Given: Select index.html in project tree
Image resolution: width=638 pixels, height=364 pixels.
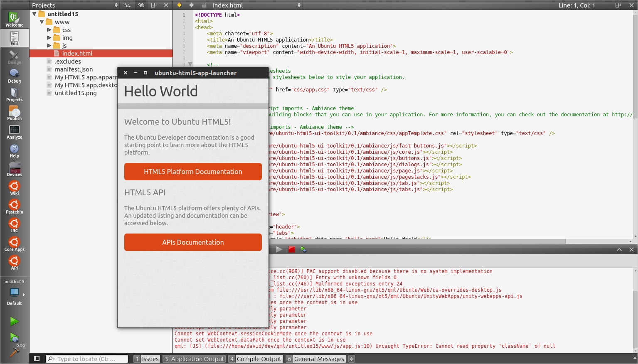Looking at the screenshot, I should pos(101,53).
